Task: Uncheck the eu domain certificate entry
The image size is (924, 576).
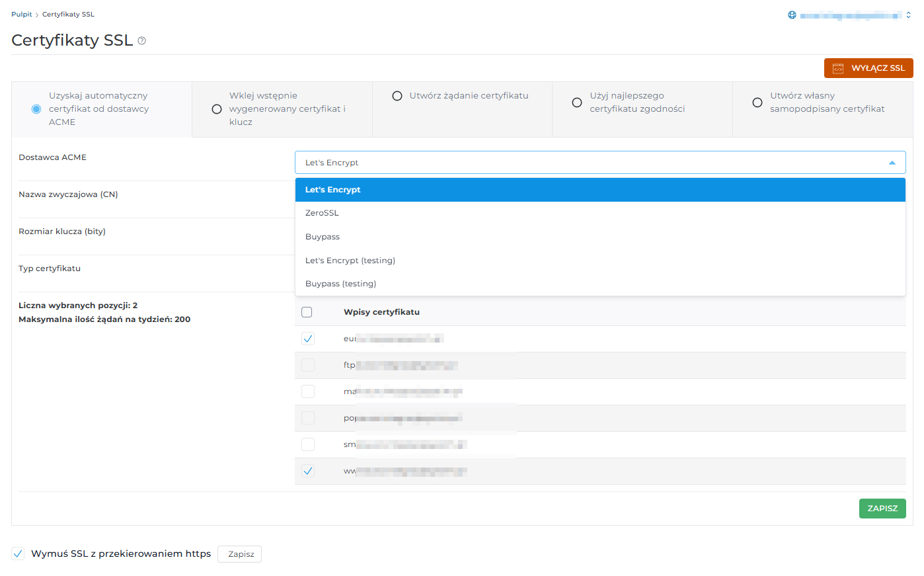Action: [x=307, y=338]
